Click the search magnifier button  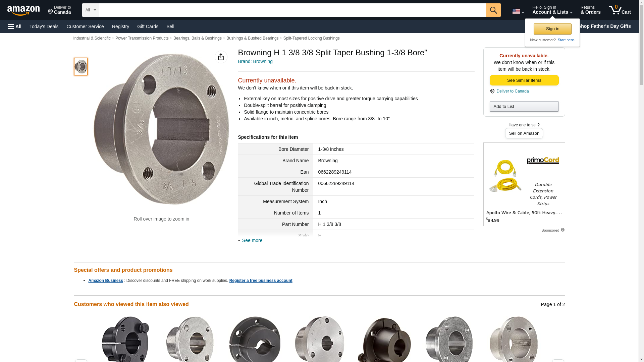pyautogui.click(x=493, y=10)
